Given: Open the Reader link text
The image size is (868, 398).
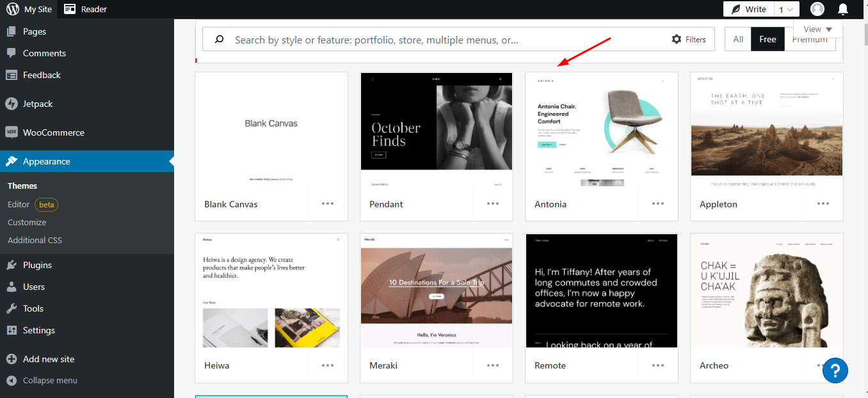Looking at the screenshot, I should pyautogui.click(x=94, y=9).
